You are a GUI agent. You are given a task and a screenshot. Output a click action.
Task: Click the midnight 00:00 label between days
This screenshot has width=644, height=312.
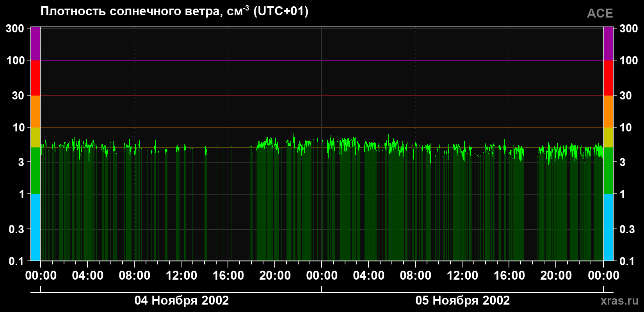click(x=322, y=276)
